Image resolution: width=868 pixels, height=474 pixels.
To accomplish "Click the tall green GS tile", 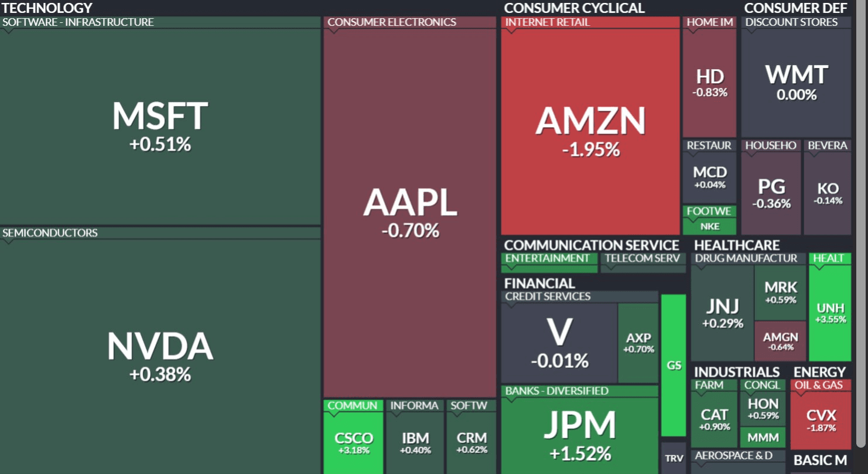I will coord(674,365).
